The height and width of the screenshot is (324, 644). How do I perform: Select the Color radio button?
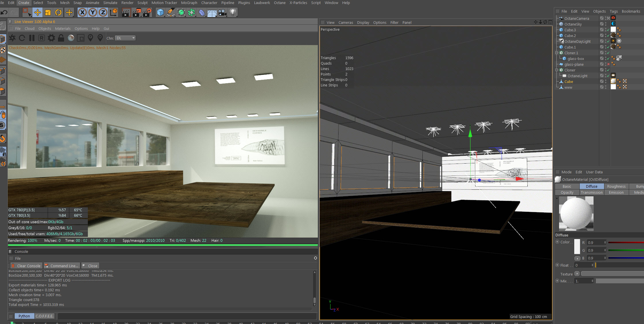click(557, 242)
